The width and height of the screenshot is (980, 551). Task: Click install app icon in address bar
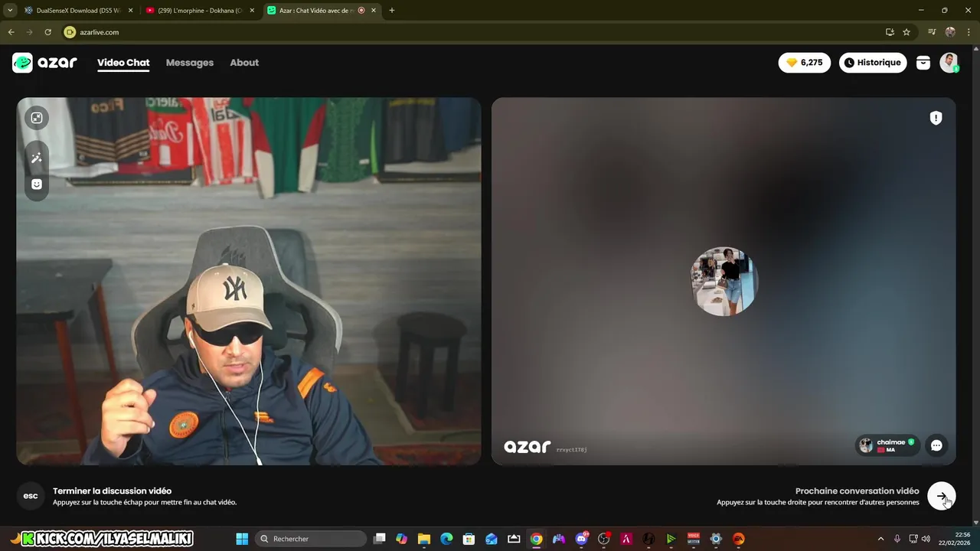[x=890, y=32]
